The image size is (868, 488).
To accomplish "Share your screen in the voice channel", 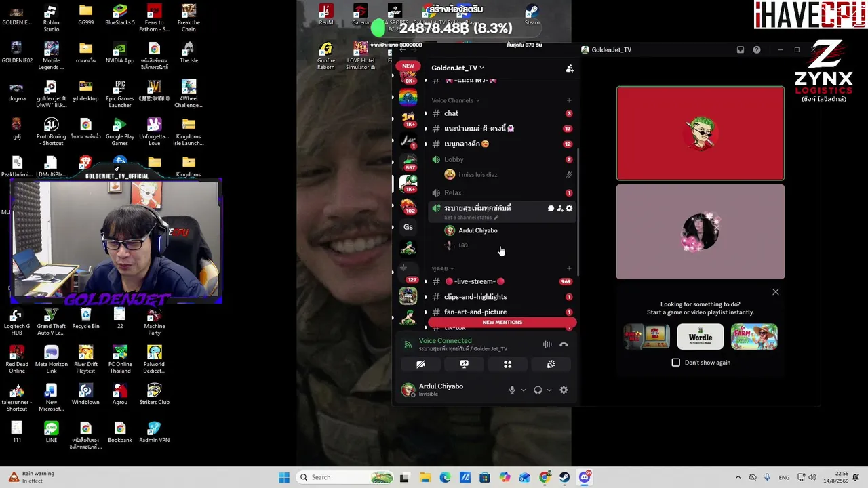I will 464,364.
